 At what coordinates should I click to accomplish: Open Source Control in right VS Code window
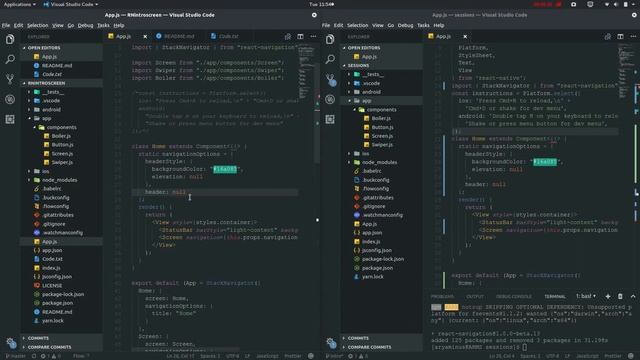coord(331,79)
